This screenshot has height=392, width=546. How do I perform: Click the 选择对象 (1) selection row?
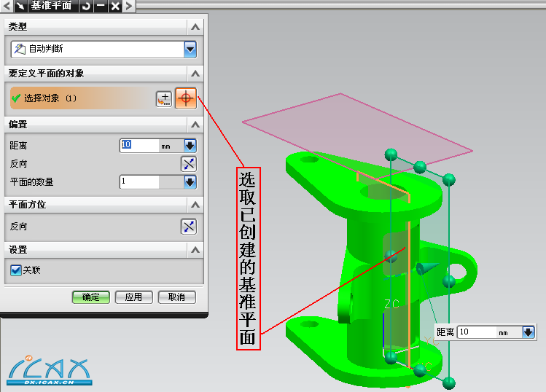81,98
